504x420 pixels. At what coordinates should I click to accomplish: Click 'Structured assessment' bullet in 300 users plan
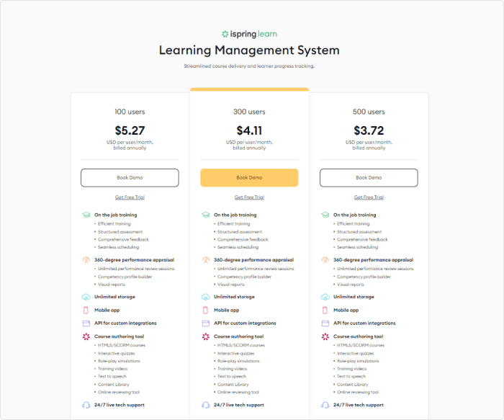[240, 232]
